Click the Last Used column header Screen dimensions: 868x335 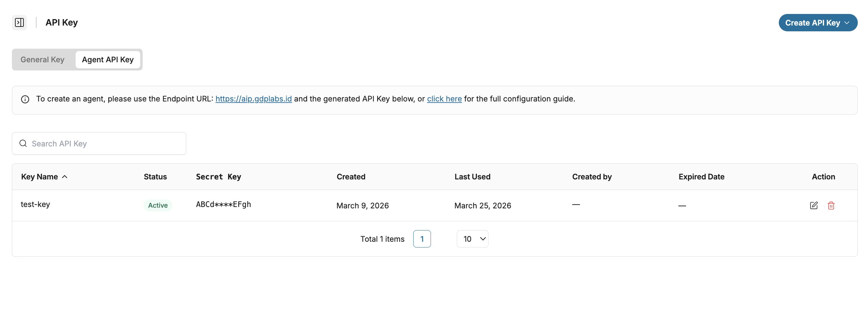pyautogui.click(x=472, y=177)
